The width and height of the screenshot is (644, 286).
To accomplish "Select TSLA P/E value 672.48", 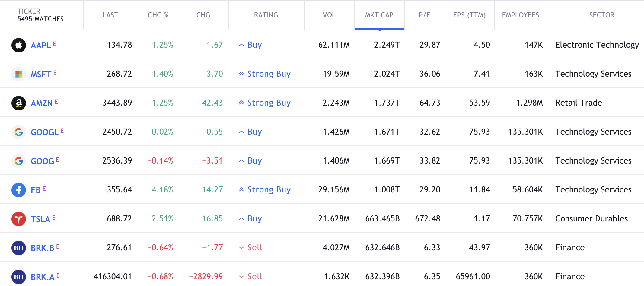I will coord(428,219).
